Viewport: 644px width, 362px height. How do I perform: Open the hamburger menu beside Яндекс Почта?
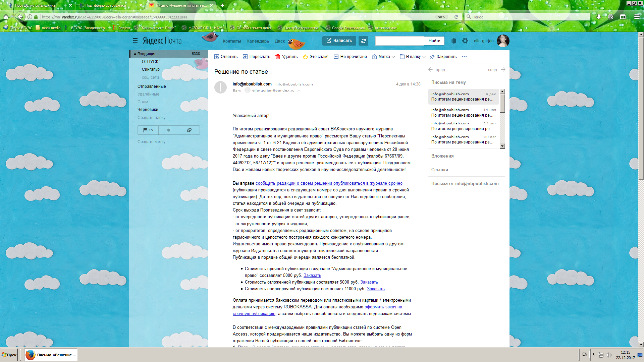(135, 41)
